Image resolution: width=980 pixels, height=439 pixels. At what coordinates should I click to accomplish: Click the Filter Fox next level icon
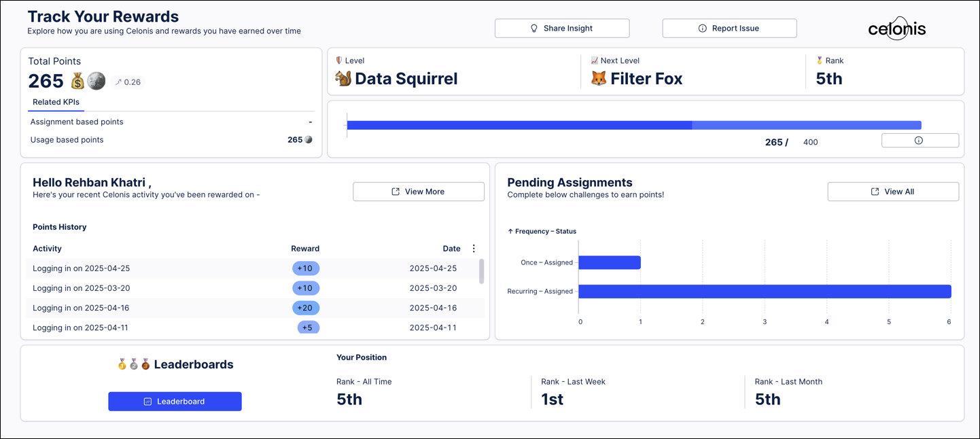(x=598, y=79)
